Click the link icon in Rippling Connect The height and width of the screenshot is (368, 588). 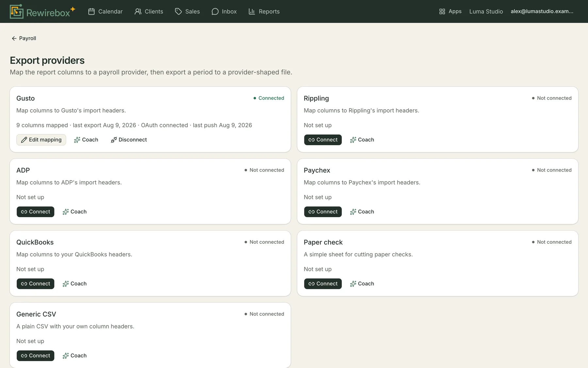pyautogui.click(x=312, y=140)
